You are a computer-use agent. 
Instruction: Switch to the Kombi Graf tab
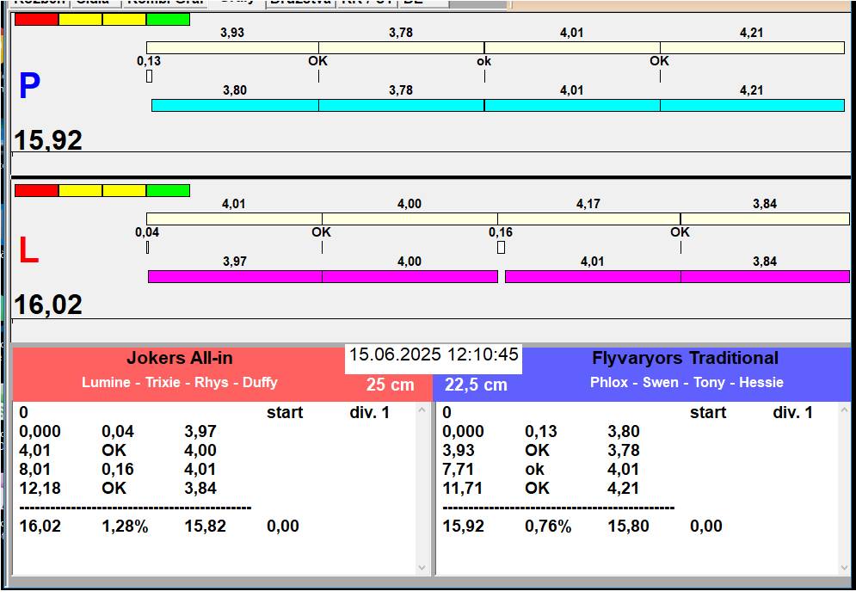click(163, 3)
